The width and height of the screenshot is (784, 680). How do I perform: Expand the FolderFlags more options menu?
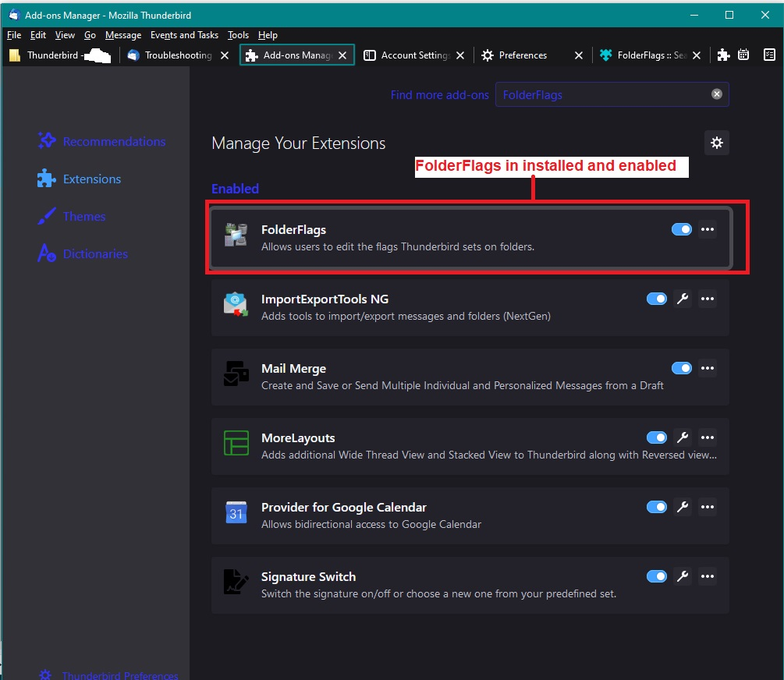(707, 229)
